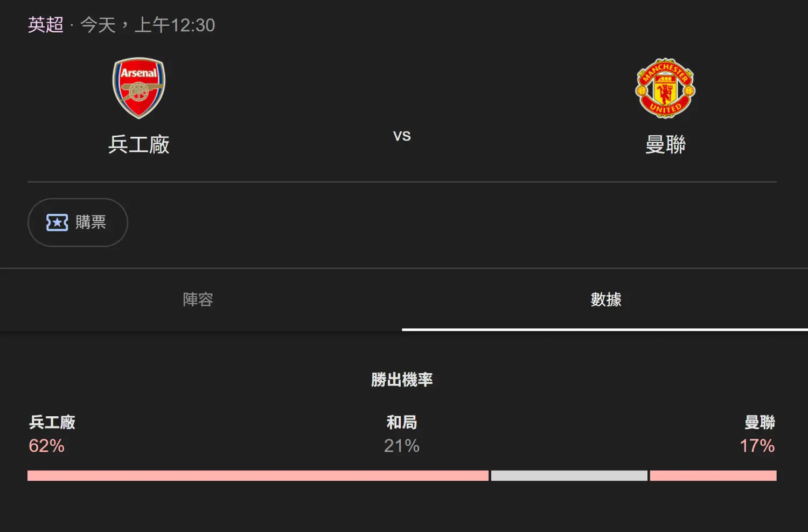The width and height of the screenshot is (808, 532).
Task: Switch to the 數據 tab
Action: coord(606,299)
